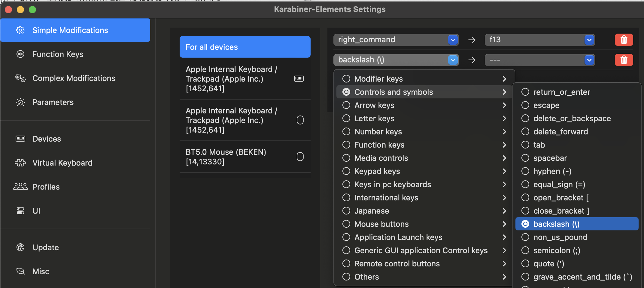Click the green zoom window button
This screenshot has width=644, height=288.
tap(32, 10)
